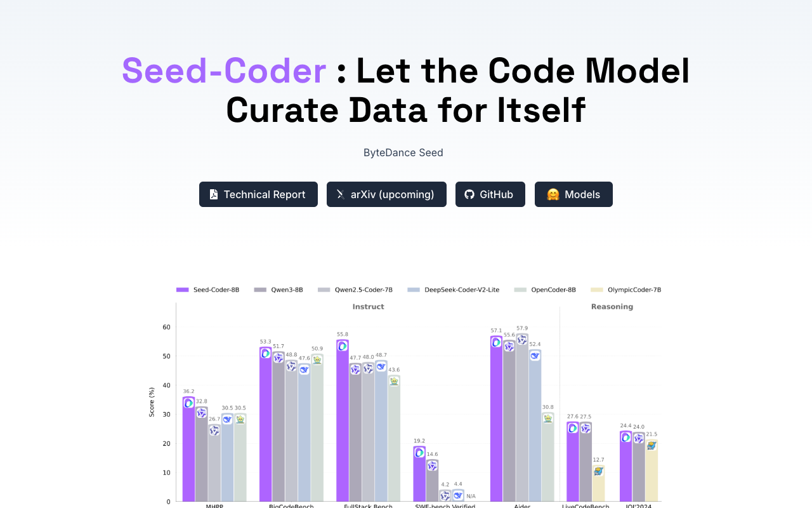Click the OpenCoder mascot icon on the MHPP bar
The image size is (812, 508).
(241, 418)
